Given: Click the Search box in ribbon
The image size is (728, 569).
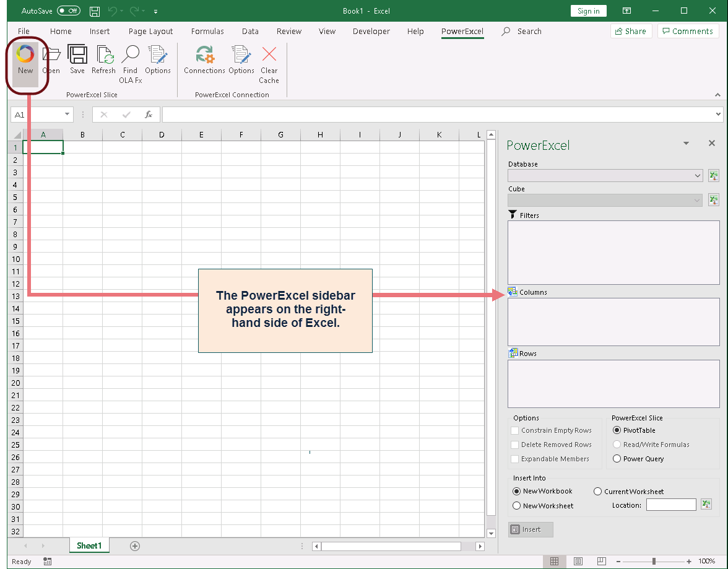Looking at the screenshot, I should [x=522, y=31].
